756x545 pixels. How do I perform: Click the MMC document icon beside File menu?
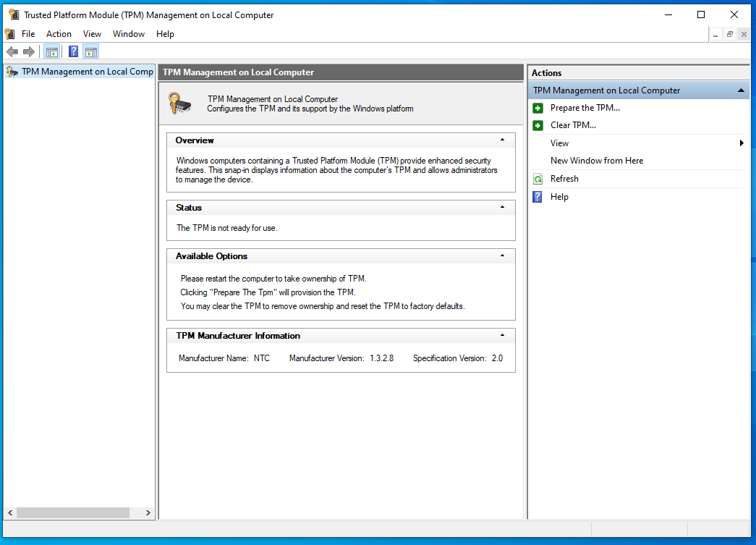(x=10, y=34)
